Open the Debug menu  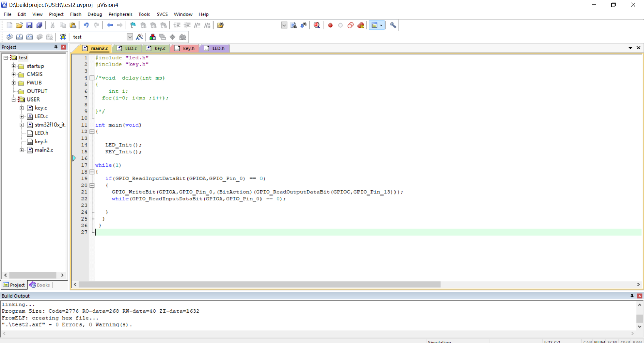pos(95,14)
